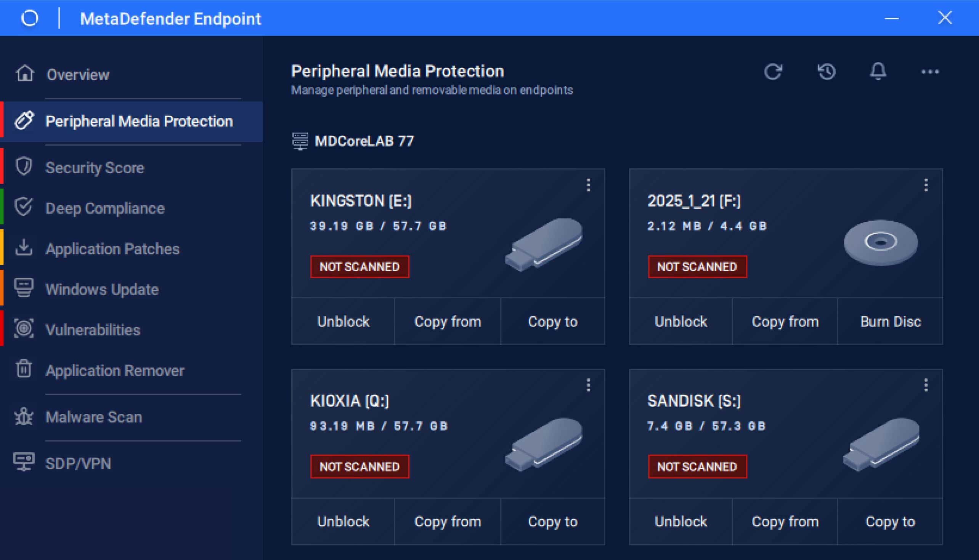Open the KINGSTON drive kebab menu

588,185
